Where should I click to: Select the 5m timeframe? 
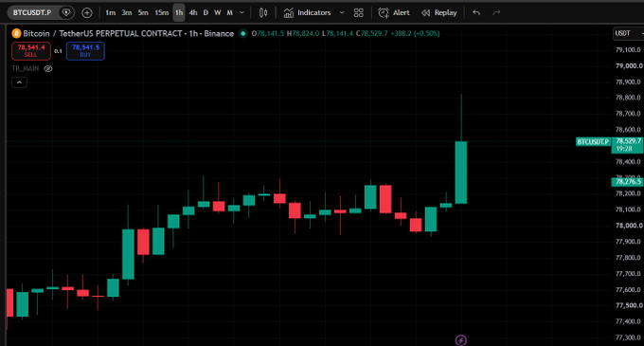pos(143,12)
